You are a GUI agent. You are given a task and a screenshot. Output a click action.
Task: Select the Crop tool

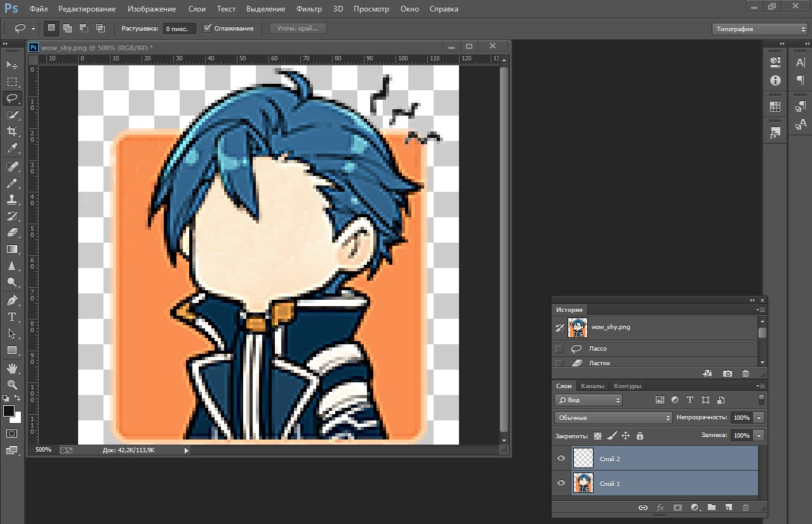click(x=12, y=131)
